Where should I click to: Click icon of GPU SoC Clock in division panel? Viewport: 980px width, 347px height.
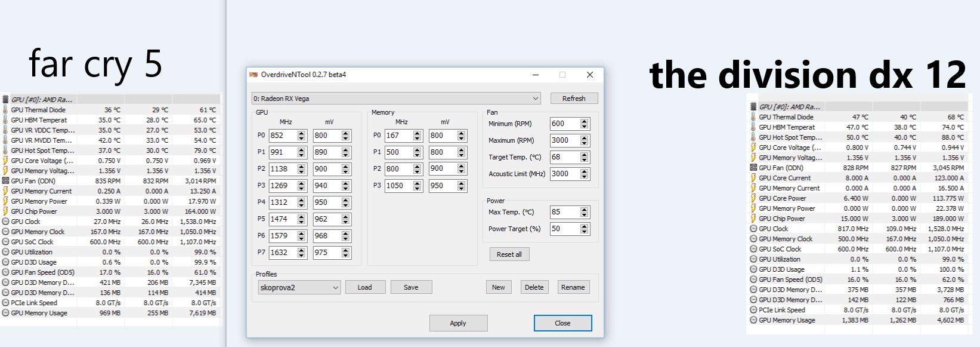(753, 249)
